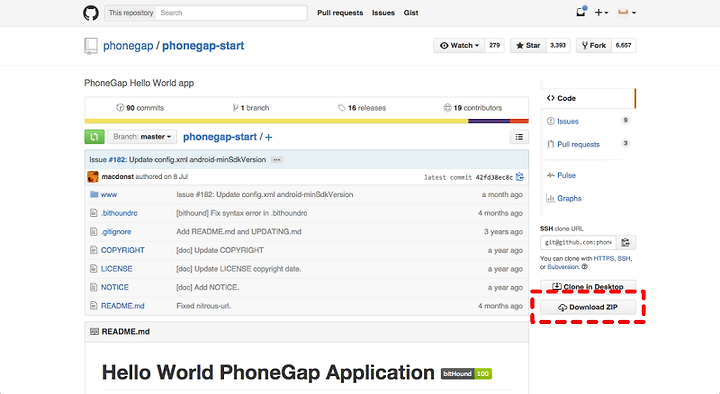Click the bitHound 100 badge
Image resolution: width=720 pixels, height=394 pixels.
point(466,374)
